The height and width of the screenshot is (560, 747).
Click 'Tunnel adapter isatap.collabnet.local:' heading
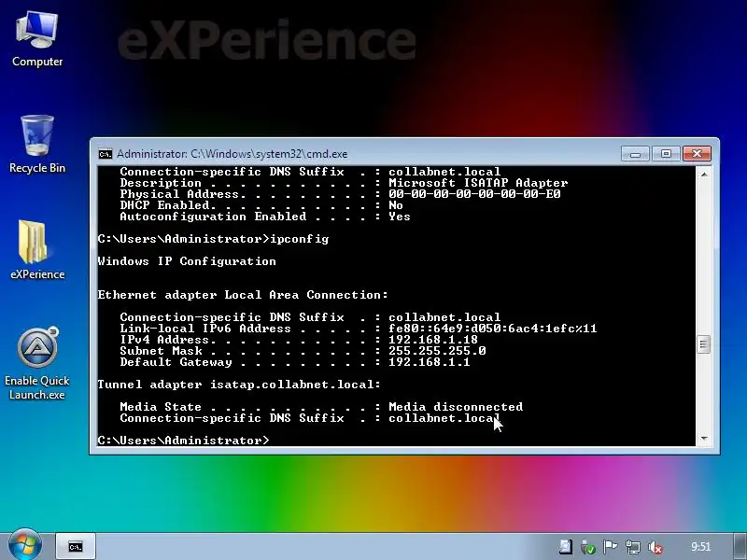click(239, 385)
